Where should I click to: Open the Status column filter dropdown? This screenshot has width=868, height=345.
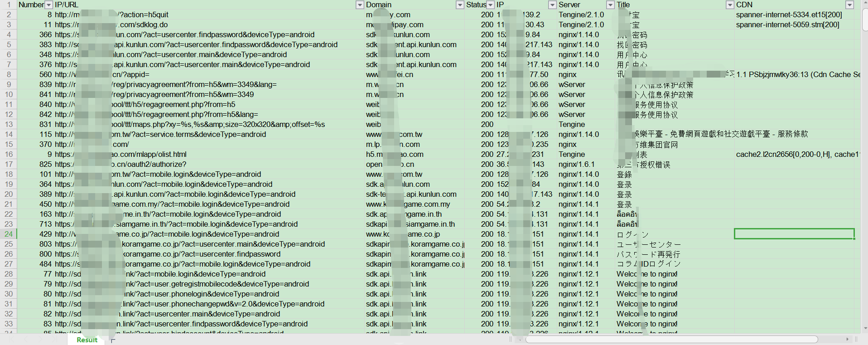[x=490, y=5]
